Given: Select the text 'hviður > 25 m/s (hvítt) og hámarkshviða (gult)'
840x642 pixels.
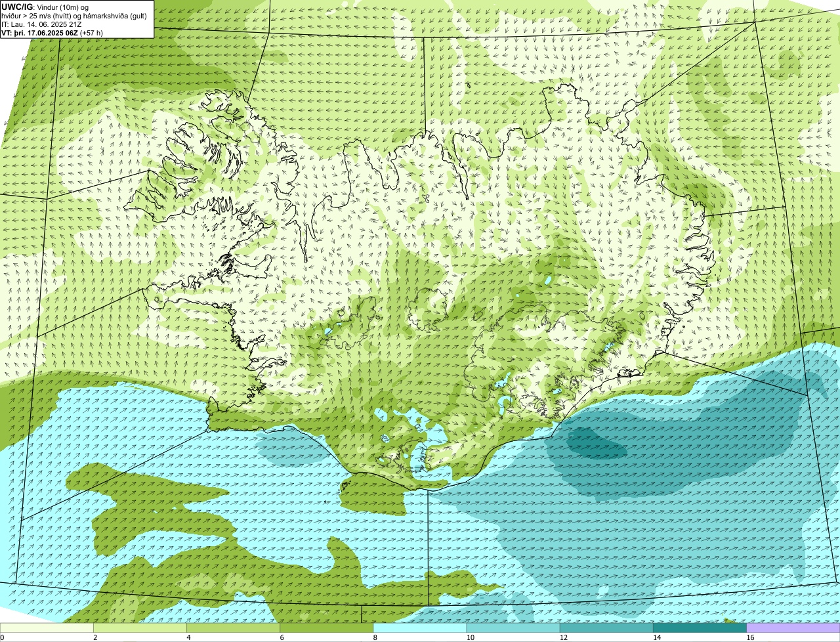Looking at the screenshot, I should 74,16.
